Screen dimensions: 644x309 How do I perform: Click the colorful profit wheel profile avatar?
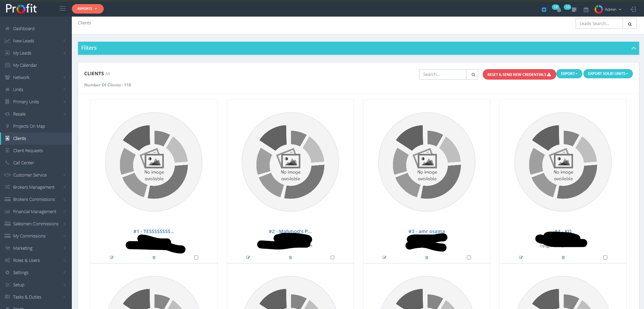[599, 9]
